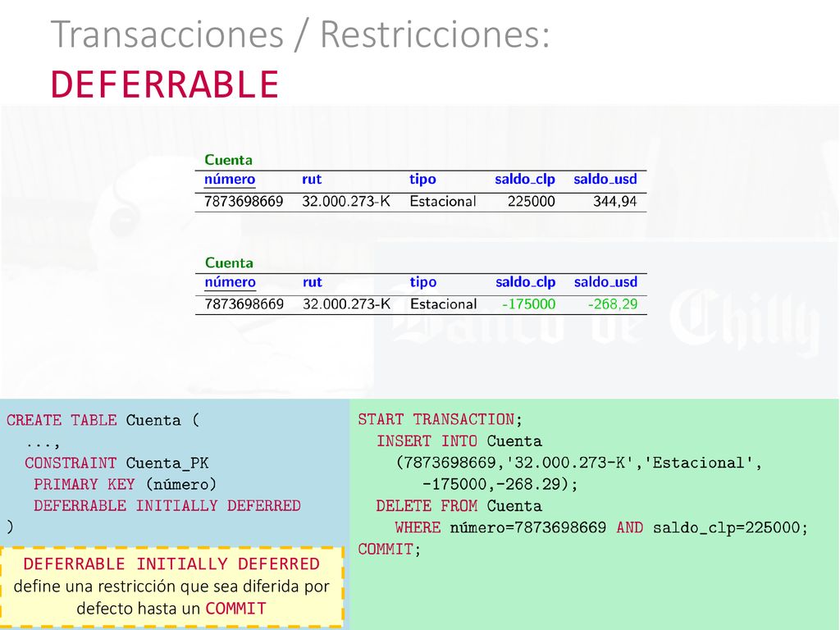The width and height of the screenshot is (840, 630).
Task: Click the red title word 'DEFERRABLE'
Action: pyautogui.click(x=164, y=84)
